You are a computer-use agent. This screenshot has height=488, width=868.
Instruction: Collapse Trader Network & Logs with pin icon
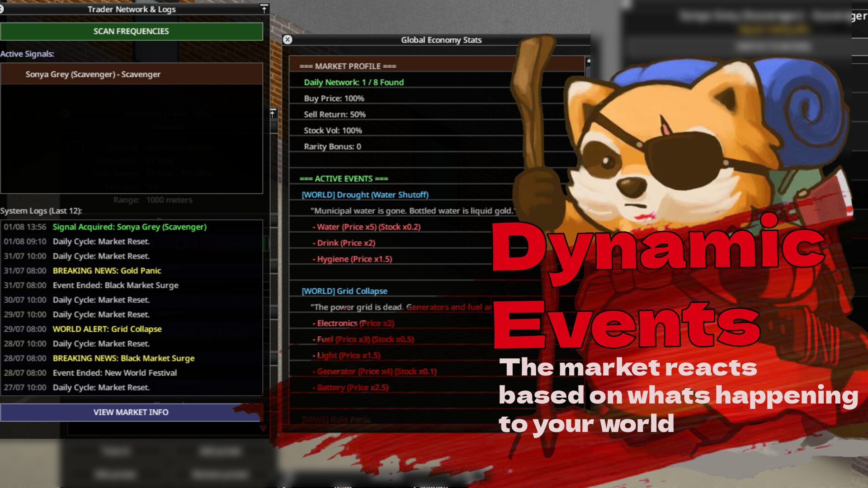pos(264,9)
